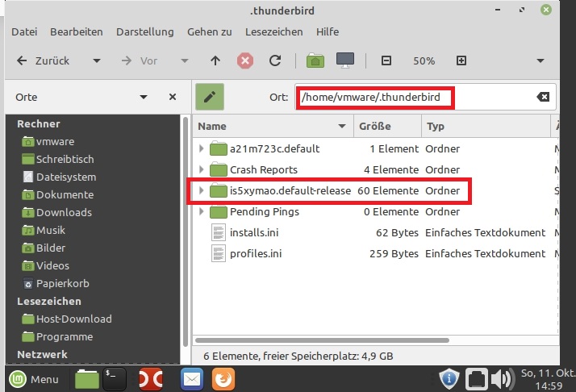Open the toolbar overflow dropdown arrow
576x392 pixels.
pos(541,60)
